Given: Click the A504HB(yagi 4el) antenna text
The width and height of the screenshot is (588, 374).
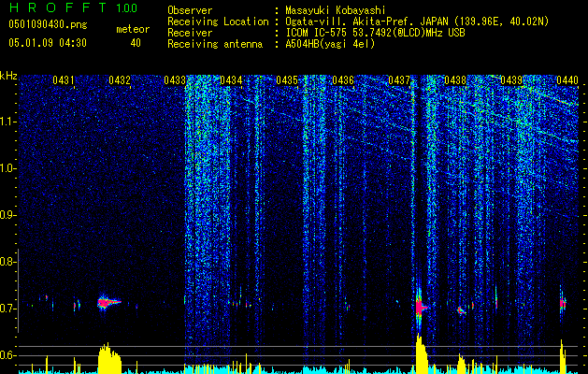Looking at the screenshot, I should [x=330, y=44].
